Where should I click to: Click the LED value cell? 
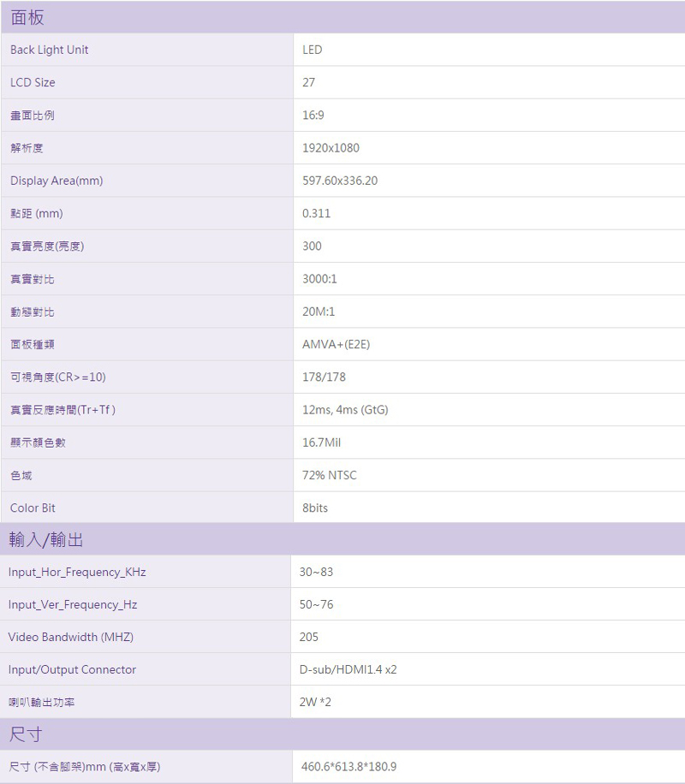[x=313, y=50]
